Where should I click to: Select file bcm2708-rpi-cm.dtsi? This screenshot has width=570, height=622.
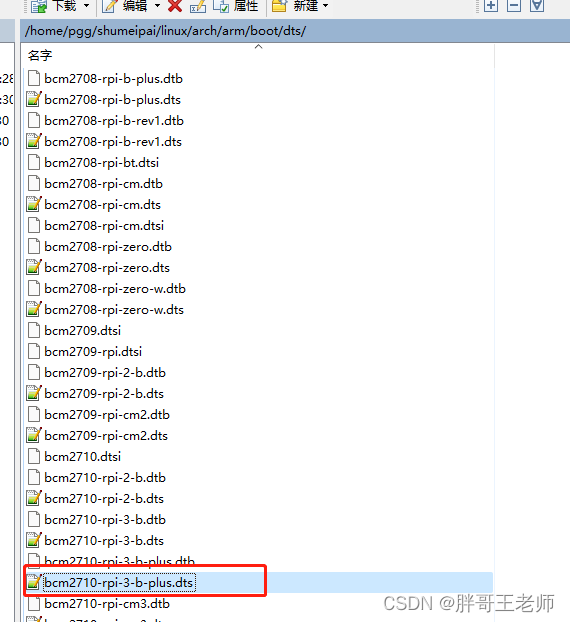click(x=96, y=226)
